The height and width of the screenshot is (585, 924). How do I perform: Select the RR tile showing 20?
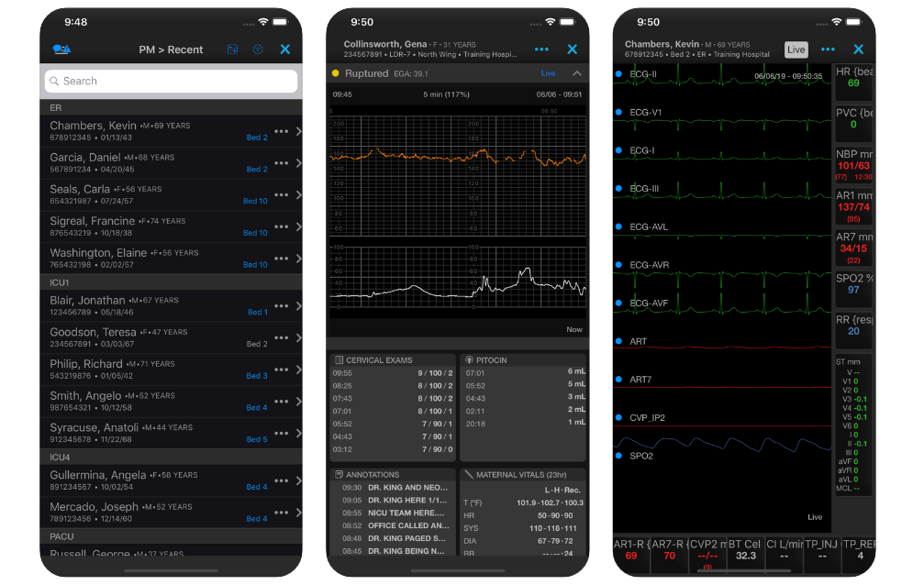click(854, 330)
